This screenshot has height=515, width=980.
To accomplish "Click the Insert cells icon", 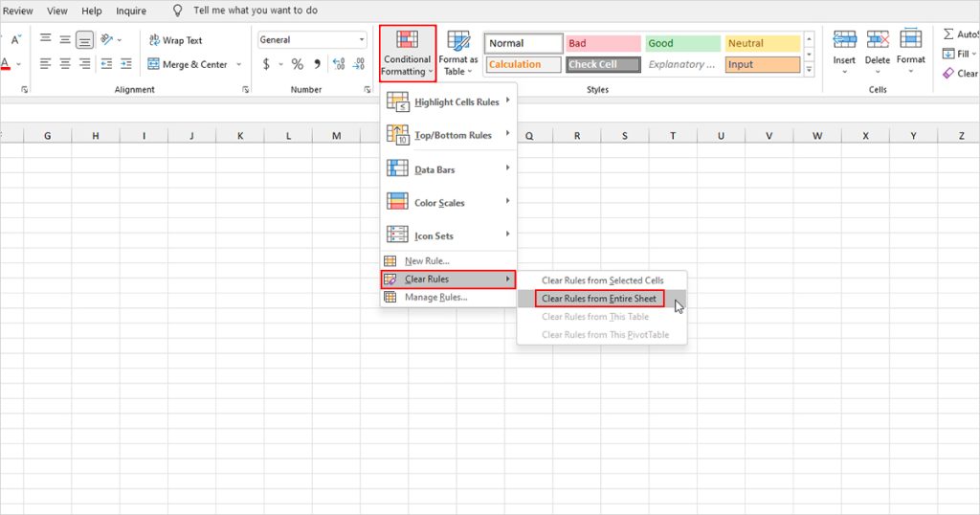I will coord(844,39).
